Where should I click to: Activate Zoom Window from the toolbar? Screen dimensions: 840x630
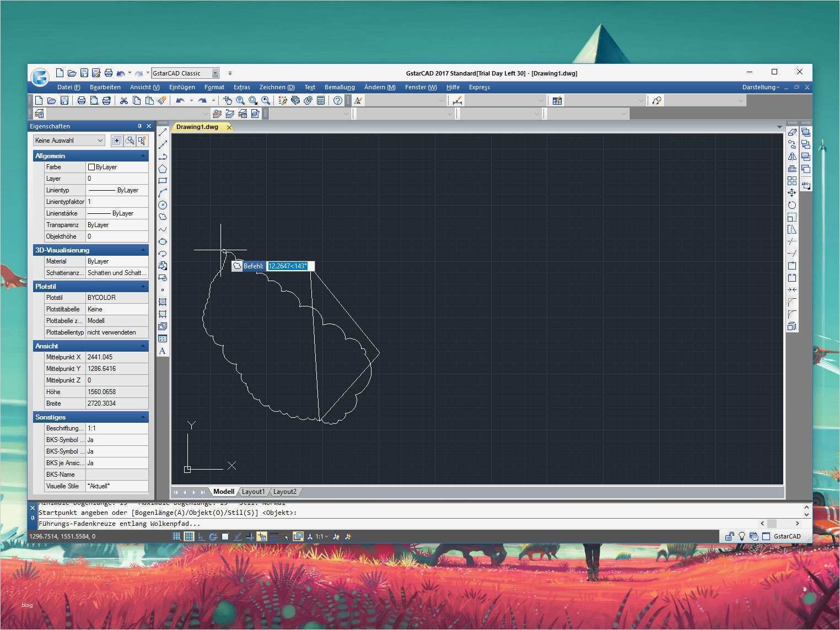253,100
